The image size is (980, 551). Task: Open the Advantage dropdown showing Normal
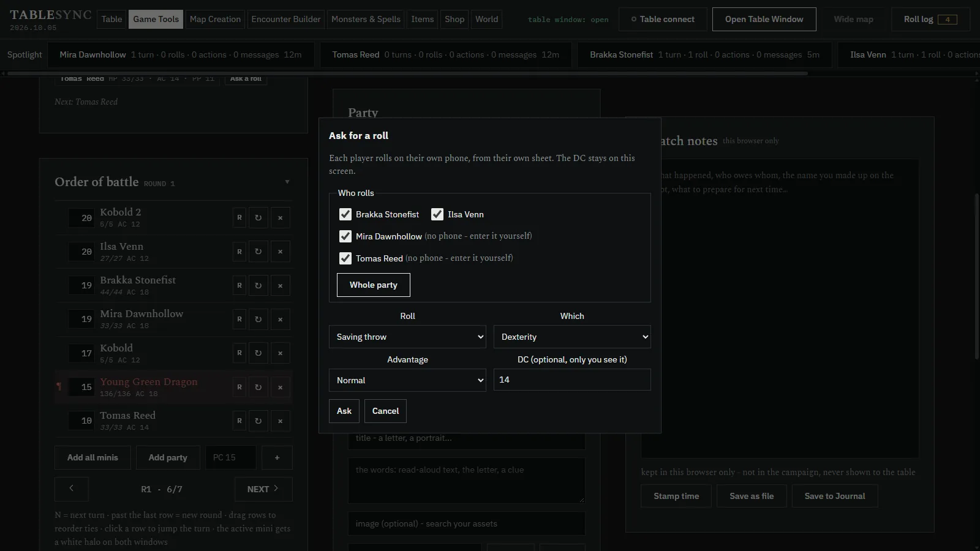click(x=407, y=380)
